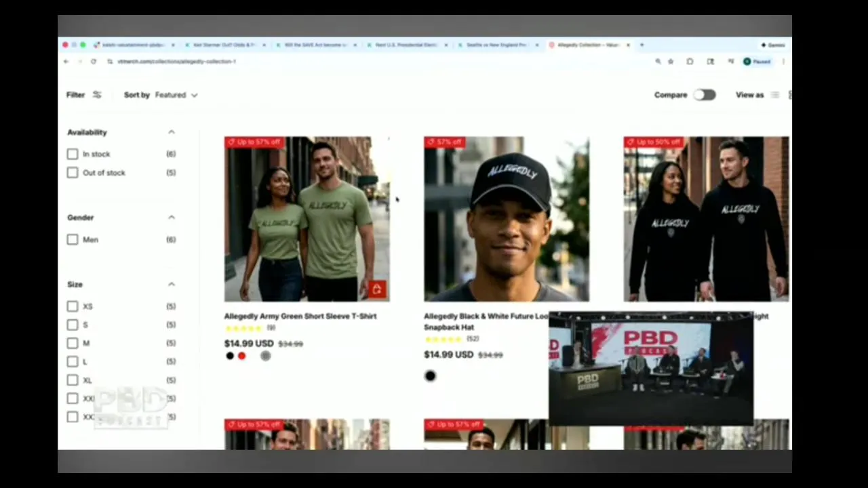Click the browser forward arrow
Image resolution: width=868 pixels, height=488 pixels.
pos(79,62)
